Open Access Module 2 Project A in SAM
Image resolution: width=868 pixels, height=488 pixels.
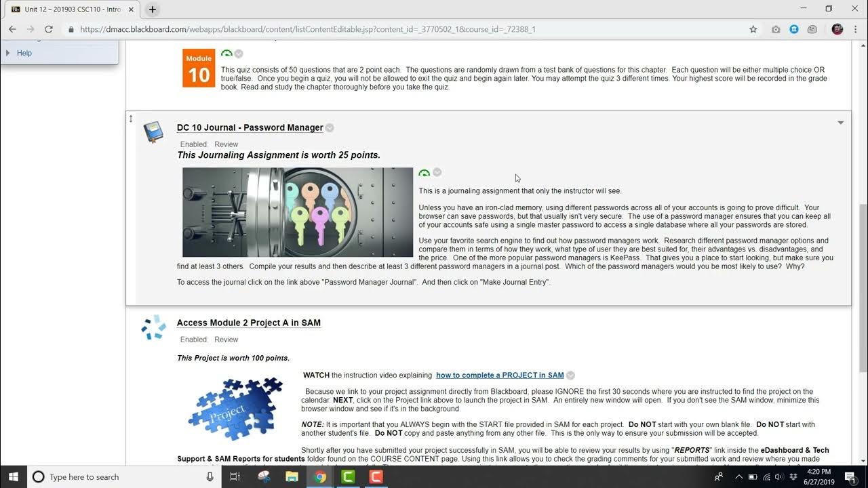pyautogui.click(x=249, y=323)
